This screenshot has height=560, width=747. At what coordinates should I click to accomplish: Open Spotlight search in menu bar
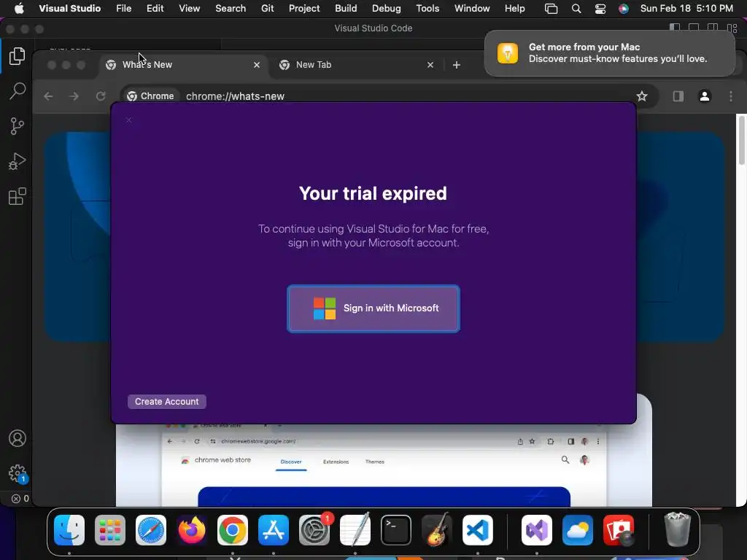click(x=576, y=9)
